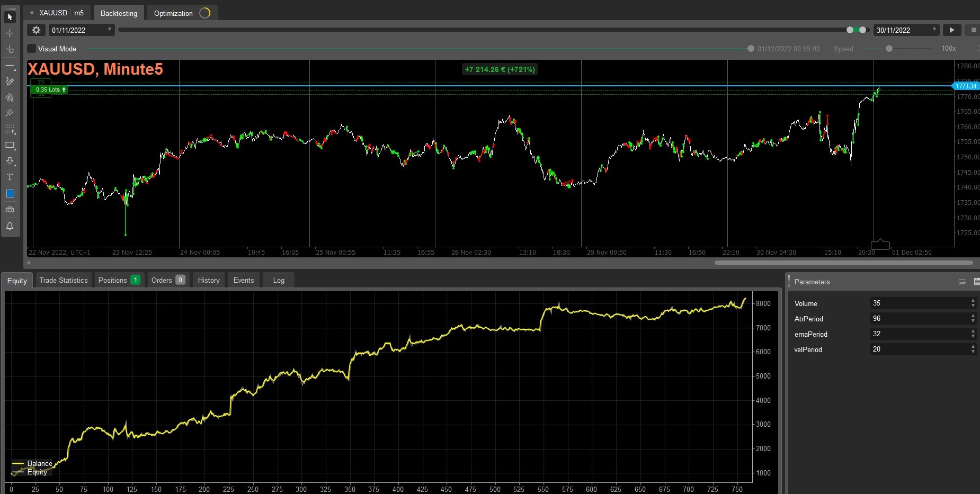Click the velPeriod value field showing 20
The width and height of the screenshot is (980, 494).
coord(919,349)
